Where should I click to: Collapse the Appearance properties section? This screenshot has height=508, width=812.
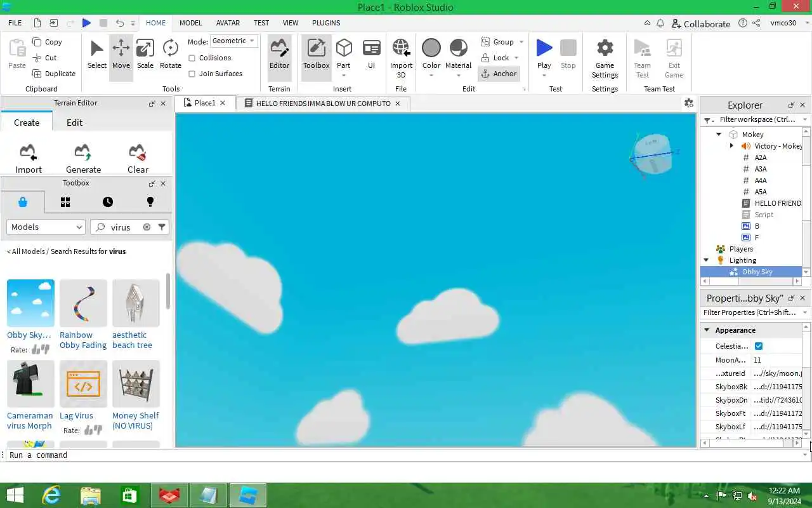(x=707, y=330)
